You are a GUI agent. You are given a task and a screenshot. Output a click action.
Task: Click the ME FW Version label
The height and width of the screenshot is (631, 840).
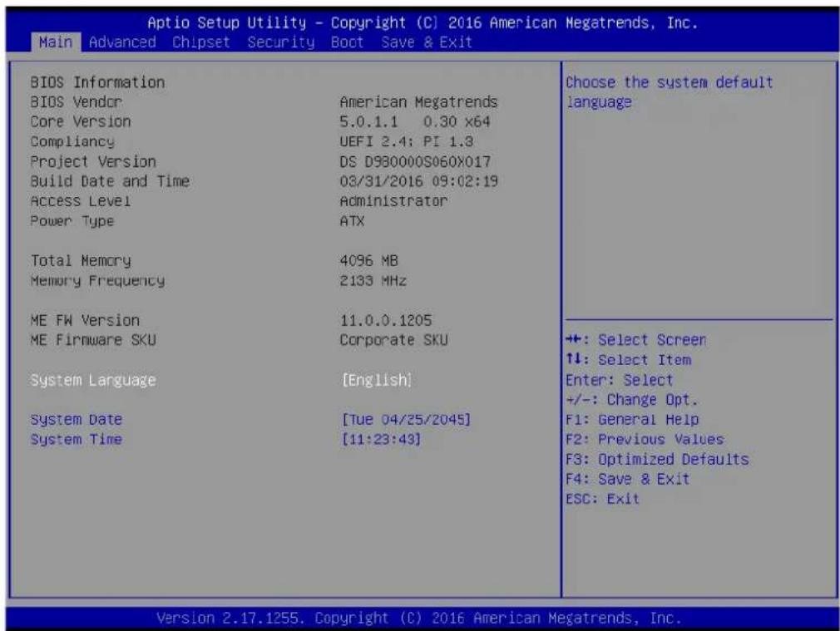tap(85, 320)
